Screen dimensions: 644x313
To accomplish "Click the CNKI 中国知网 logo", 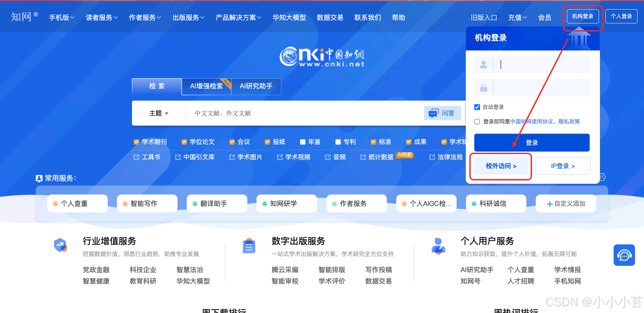I will [322, 57].
